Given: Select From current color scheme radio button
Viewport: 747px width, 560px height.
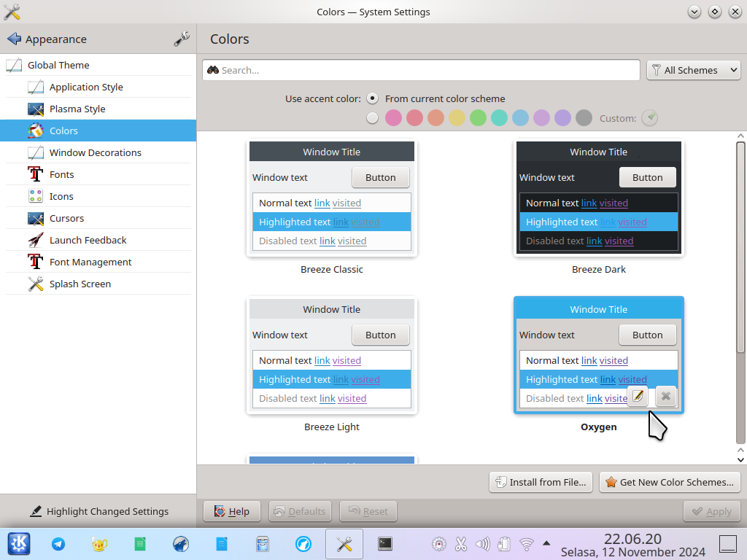Looking at the screenshot, I should (x=372, y=98).
